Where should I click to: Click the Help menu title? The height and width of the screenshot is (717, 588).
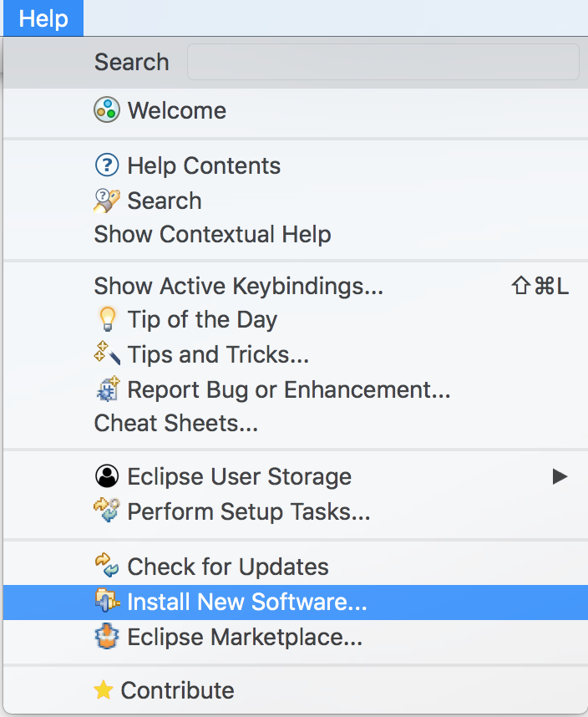(x=43, y=18)
